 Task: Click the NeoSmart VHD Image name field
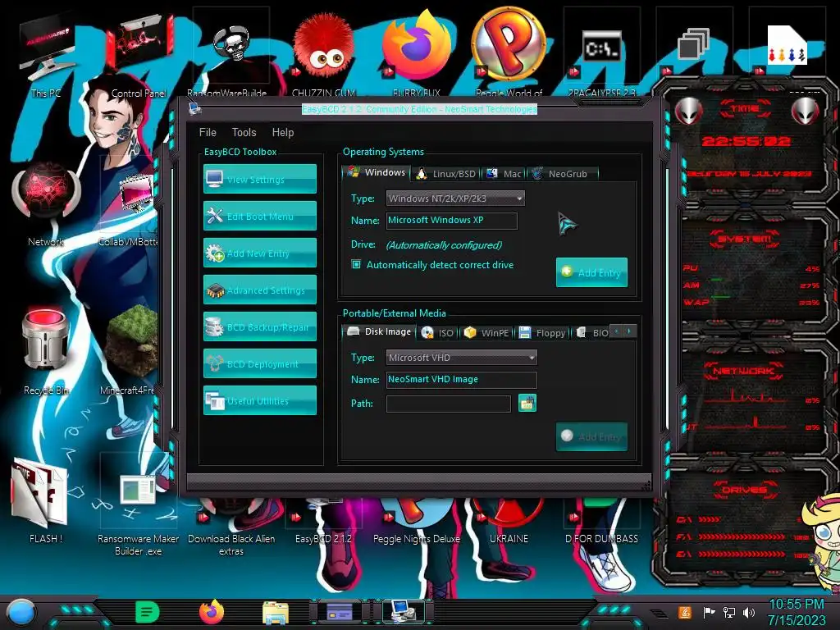[x=461, y=379]
